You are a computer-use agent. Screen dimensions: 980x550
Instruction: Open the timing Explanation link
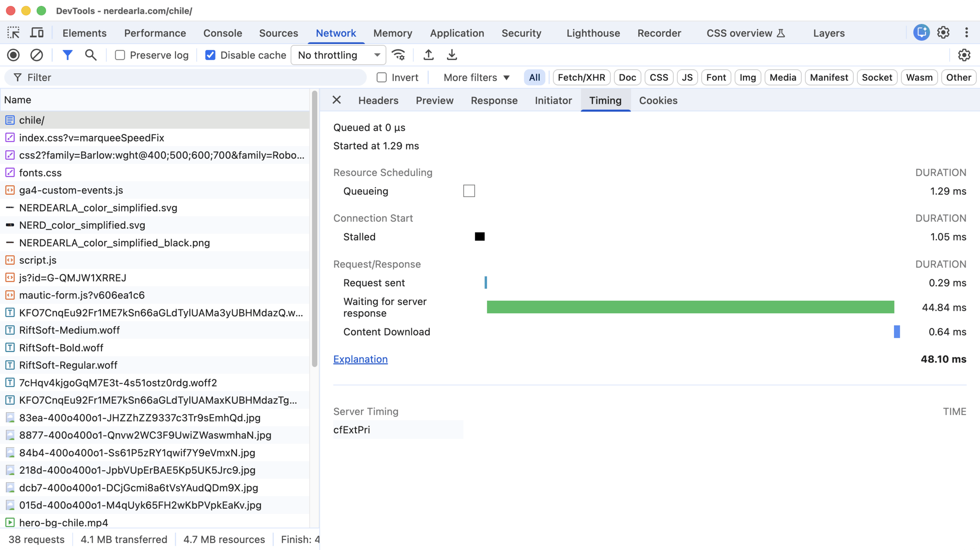tap(360, 359)
